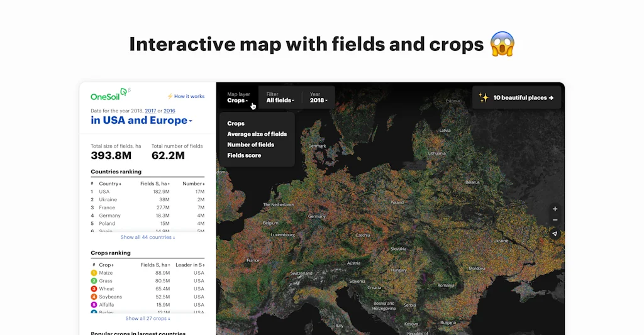The image size is (644, 335).
Task: Click the red Wheat rank badge
Action: click(94, 289)
